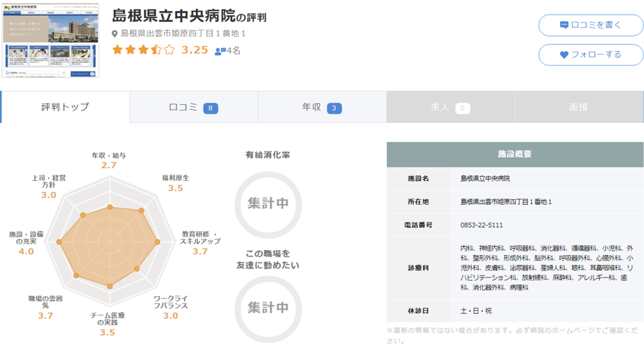Open the 評判トップ tab
644x346 pixels.
tap(65, 107)
